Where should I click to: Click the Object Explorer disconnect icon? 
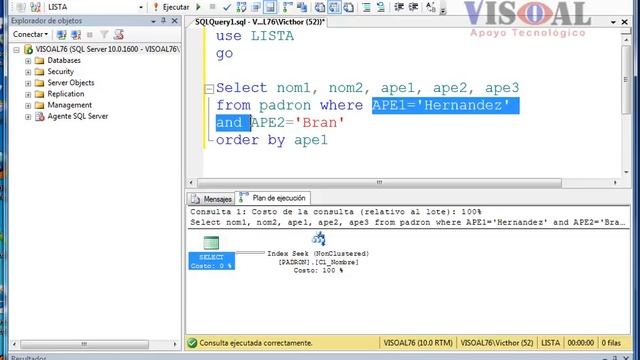[x=76, y=35]
